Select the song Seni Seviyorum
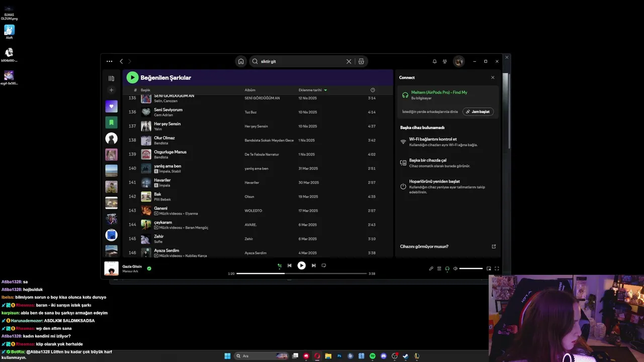 [168, 110]
